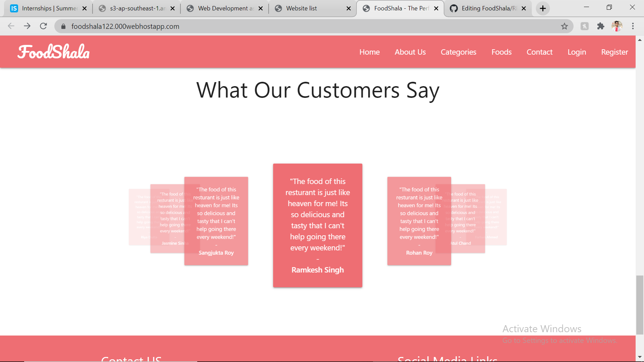Click the forward navigation arrow
The width and height of the screenshot is (644, 362).
[27, 26]
